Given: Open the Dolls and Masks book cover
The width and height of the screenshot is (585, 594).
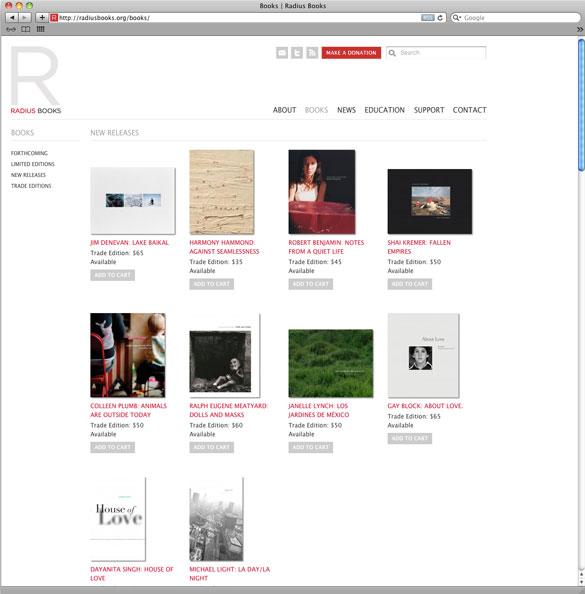Looking at the screenshot, I should coord(225,355).
